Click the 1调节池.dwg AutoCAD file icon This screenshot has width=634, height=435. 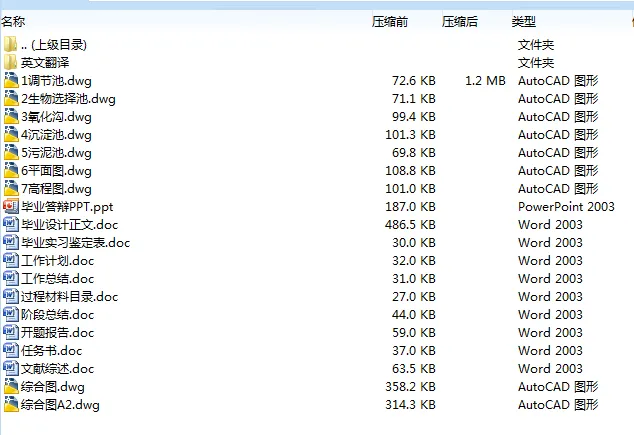(x=11, y=81)
